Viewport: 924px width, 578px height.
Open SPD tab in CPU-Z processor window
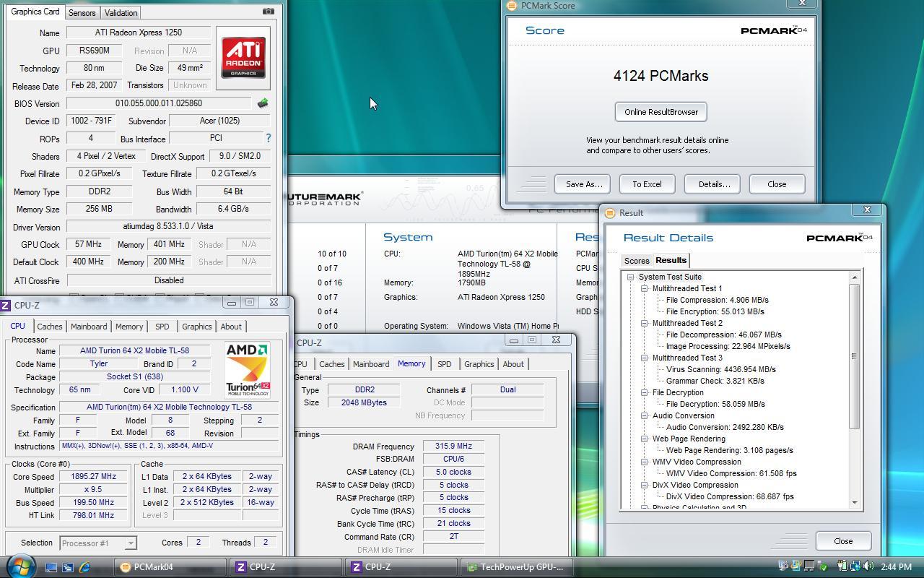pyautogui.click(x=162, y=327)
